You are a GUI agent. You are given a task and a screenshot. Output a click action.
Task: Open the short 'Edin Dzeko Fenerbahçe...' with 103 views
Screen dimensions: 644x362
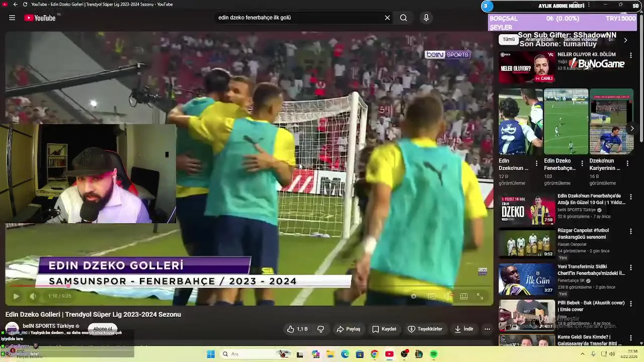coord(566,122)
